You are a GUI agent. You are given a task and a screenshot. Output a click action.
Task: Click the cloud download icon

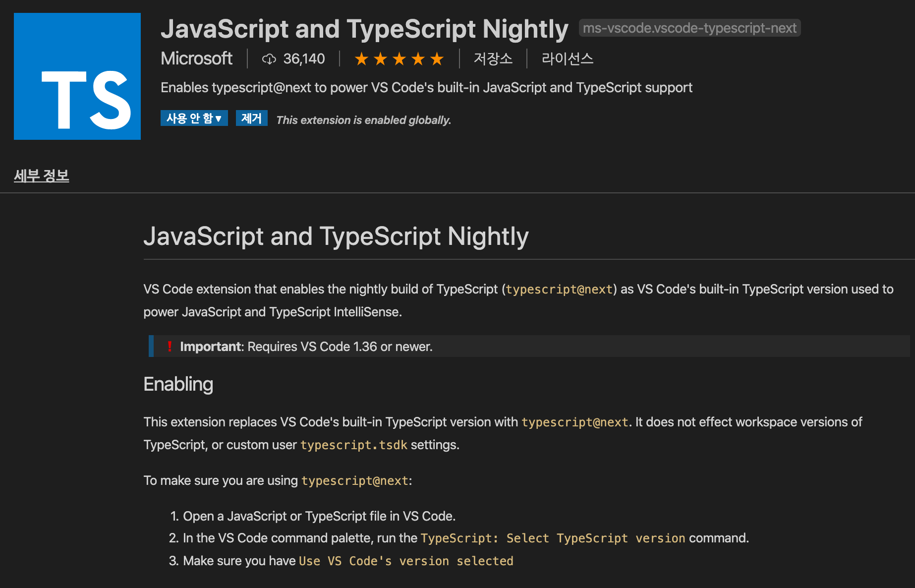[269, 59]
